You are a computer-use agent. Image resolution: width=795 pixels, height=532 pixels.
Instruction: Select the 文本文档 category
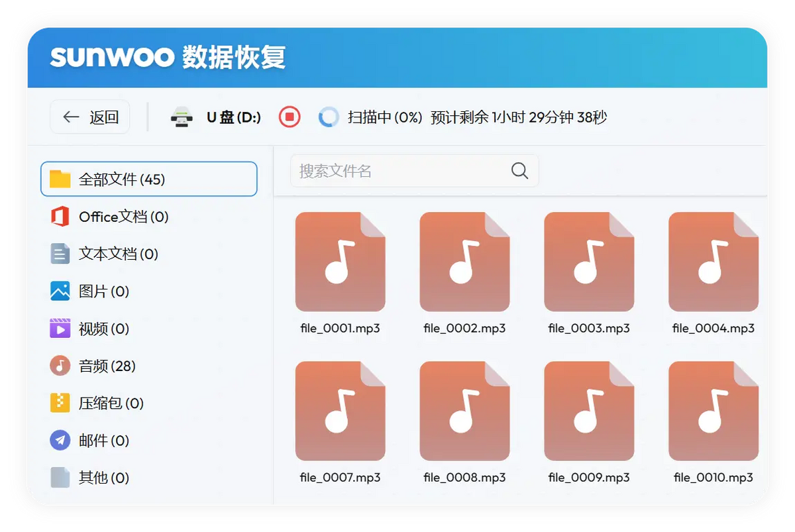coord(99,253)
